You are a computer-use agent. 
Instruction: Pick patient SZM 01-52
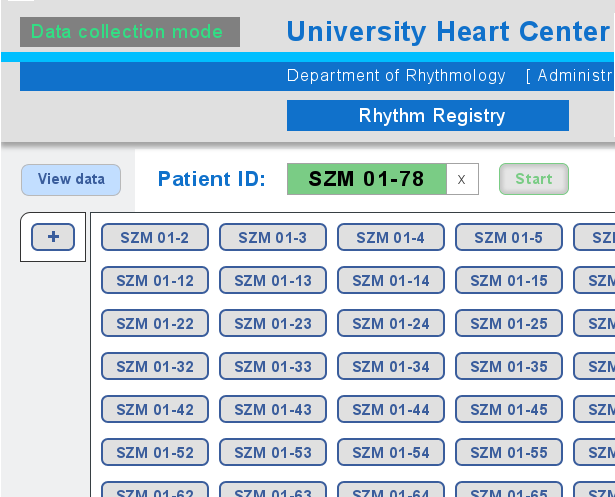(x=155, y=453)
